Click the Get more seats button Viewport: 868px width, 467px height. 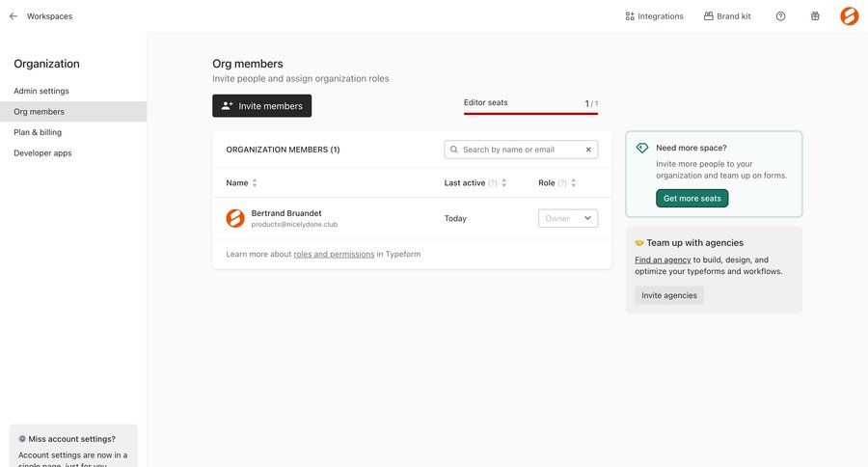(692, 199)
